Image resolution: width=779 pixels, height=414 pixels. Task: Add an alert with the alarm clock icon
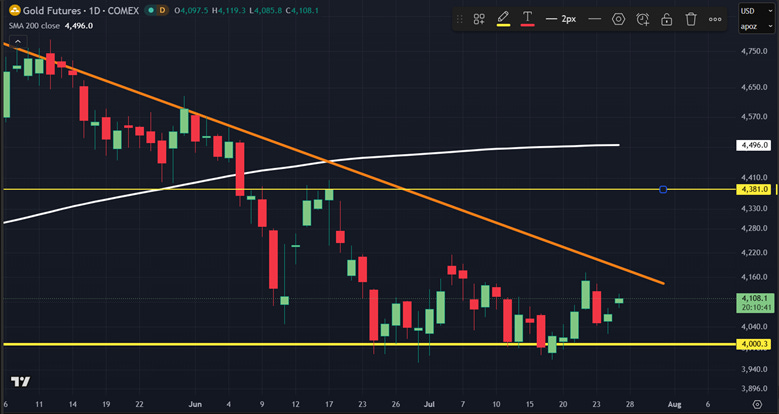coord(643,19)
